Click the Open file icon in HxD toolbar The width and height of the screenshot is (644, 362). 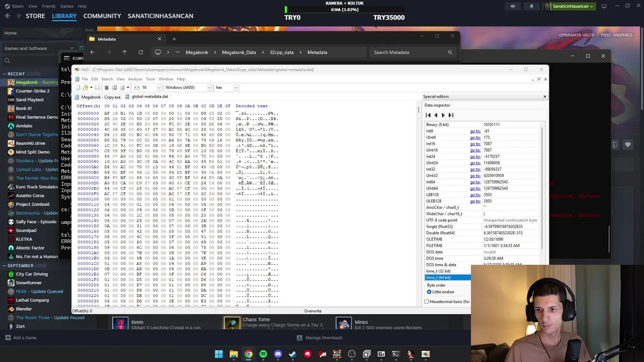(x=85, y=87)
